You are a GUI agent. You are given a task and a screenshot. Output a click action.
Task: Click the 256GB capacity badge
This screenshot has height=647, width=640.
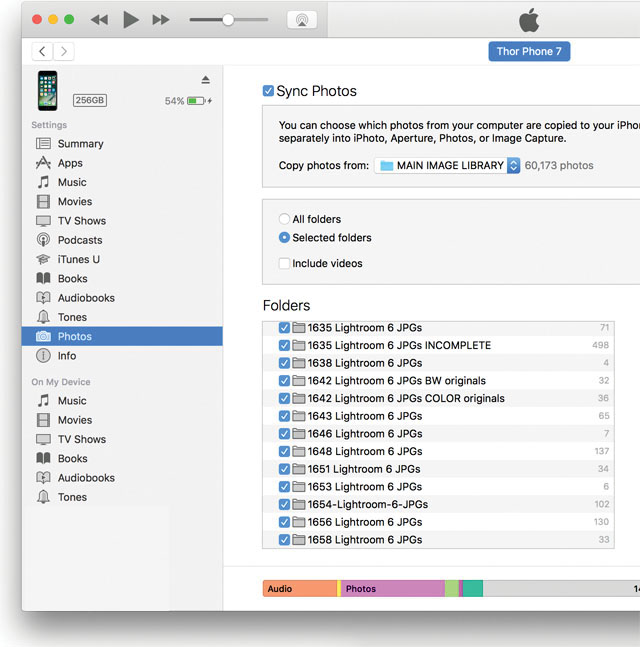pyautogui.click(x=90, y=100)
